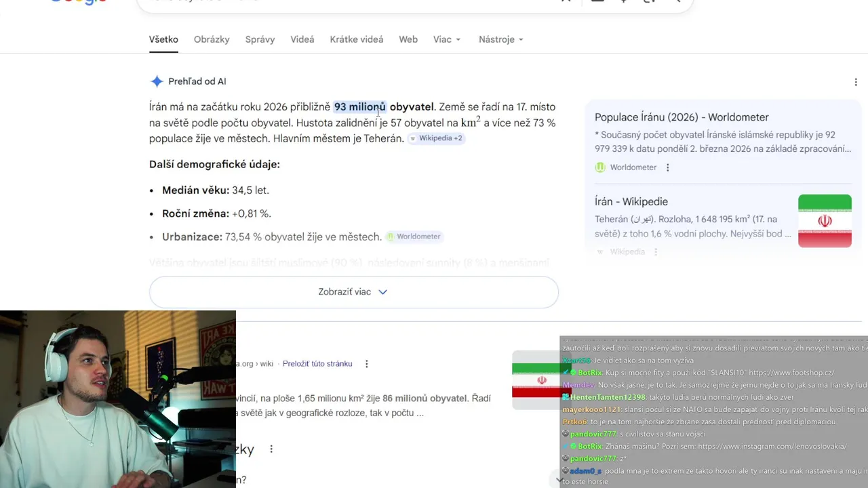
Task: Open Populace Íránu (2026) - Worldometer link
Action: point(682,117)
